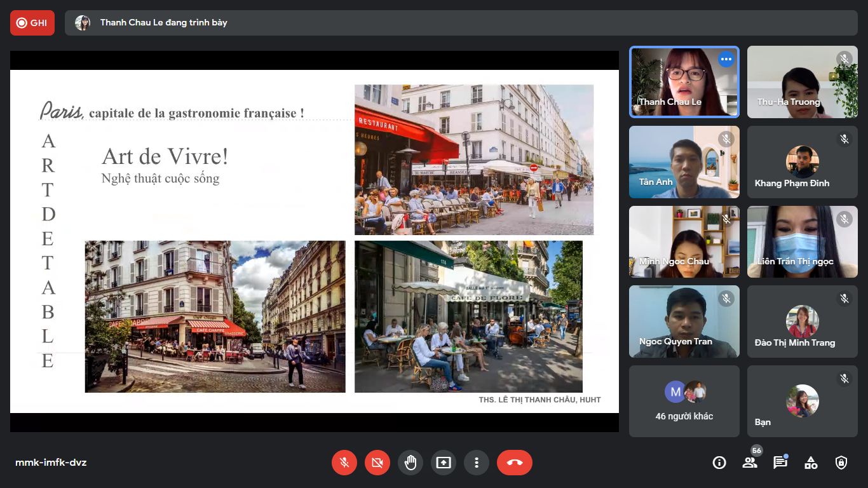Select Thanh Chau Le's video tile
Viewport: 868px width, 488px height.
coord(684,82)
